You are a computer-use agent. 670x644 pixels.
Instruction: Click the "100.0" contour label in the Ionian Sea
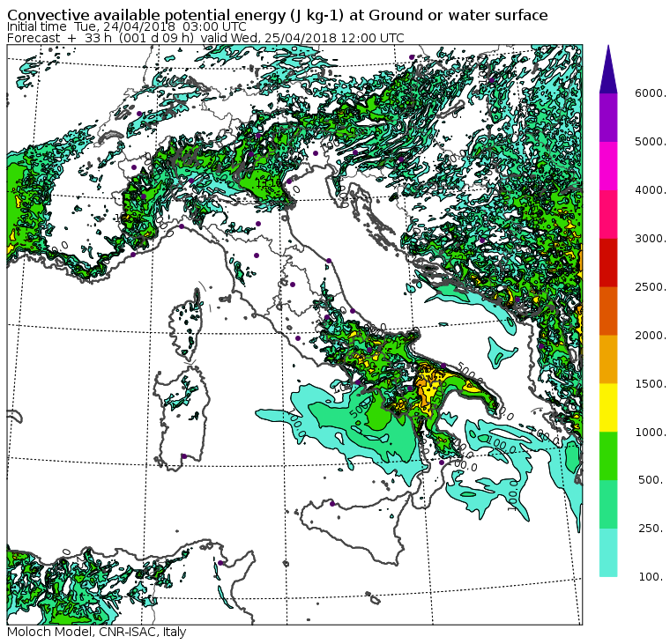click(503, 444)
